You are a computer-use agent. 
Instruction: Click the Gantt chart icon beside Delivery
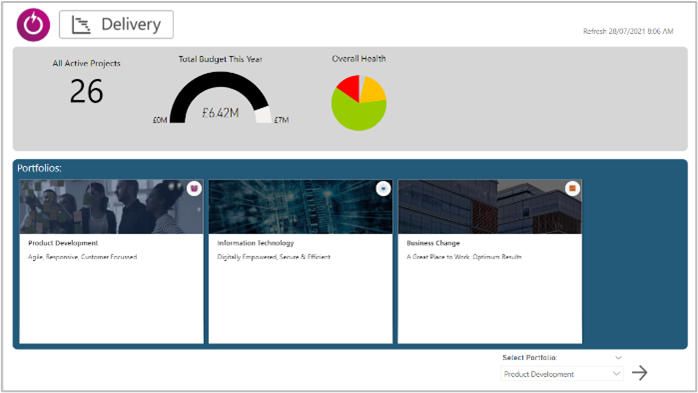(x=81, y=25)
